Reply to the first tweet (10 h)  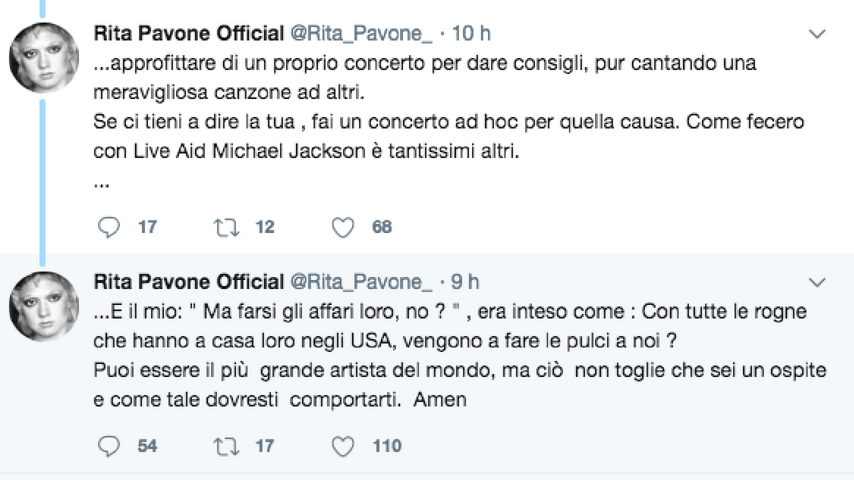click(109, 228)
